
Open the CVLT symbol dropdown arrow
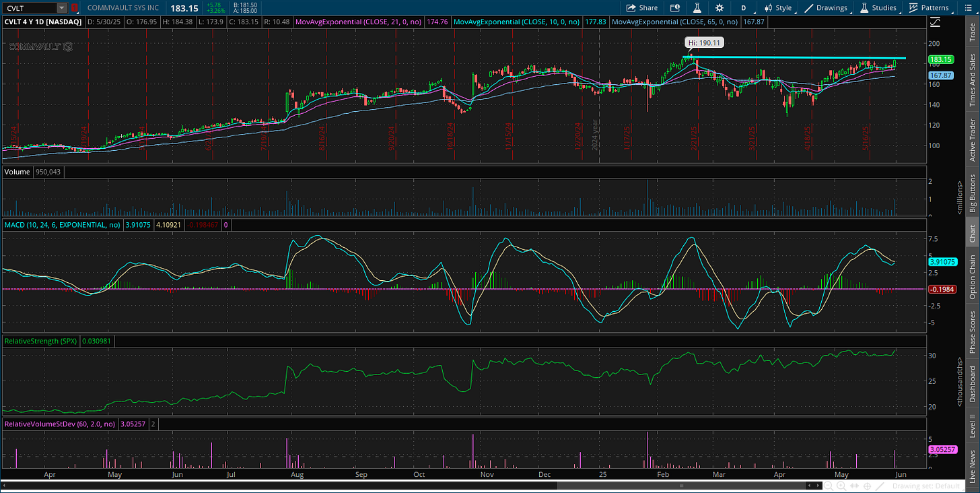(62, 8)
